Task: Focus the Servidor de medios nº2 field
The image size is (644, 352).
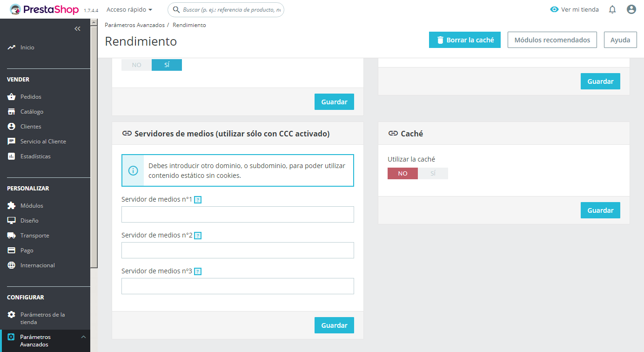Action: [x=238, y=250]
